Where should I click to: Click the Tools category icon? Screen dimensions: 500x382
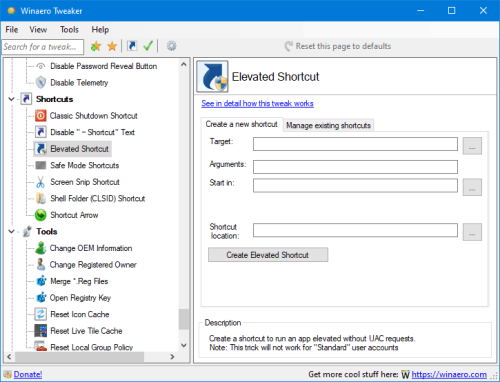27,231
